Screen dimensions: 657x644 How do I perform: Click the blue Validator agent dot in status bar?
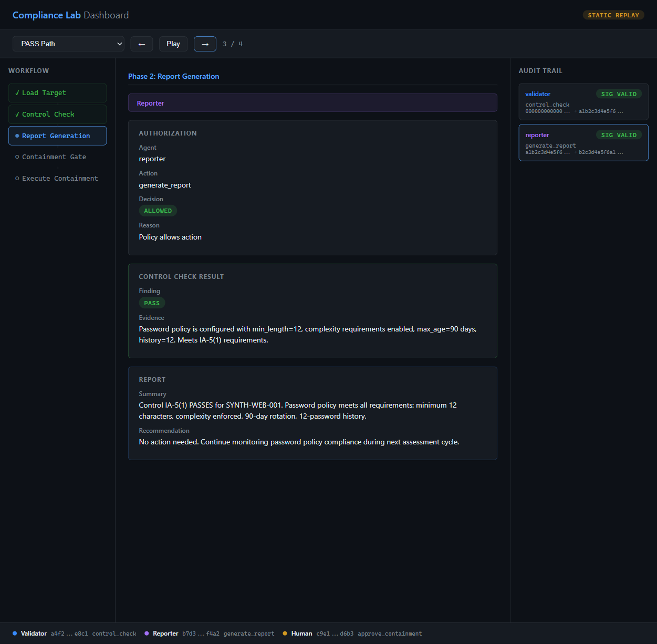(15, 633)
